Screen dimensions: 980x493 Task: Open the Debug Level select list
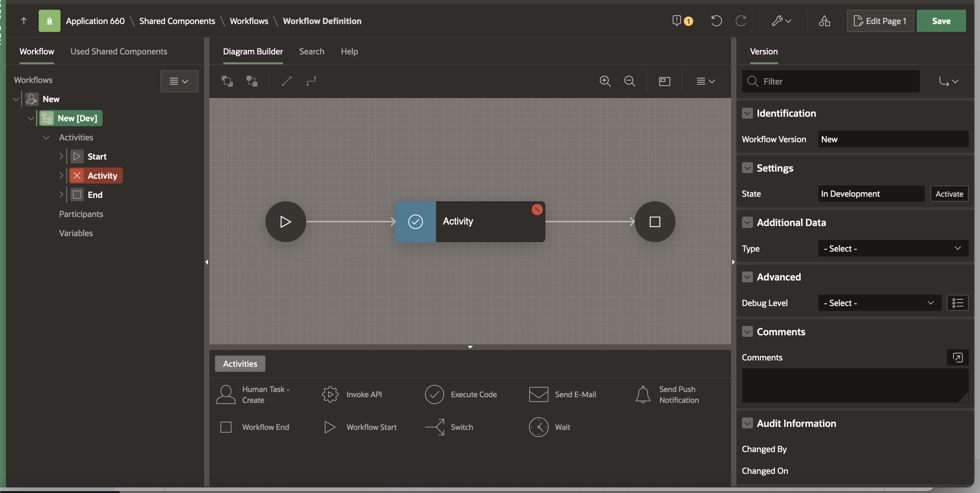(879, 303)
